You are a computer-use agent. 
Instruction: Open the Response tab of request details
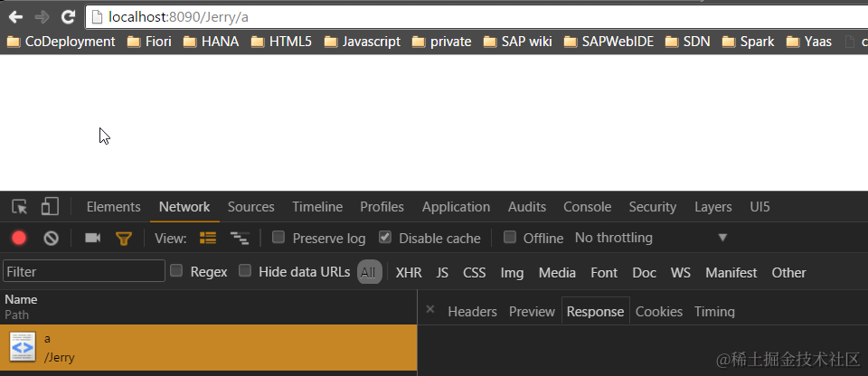[595, 311]
